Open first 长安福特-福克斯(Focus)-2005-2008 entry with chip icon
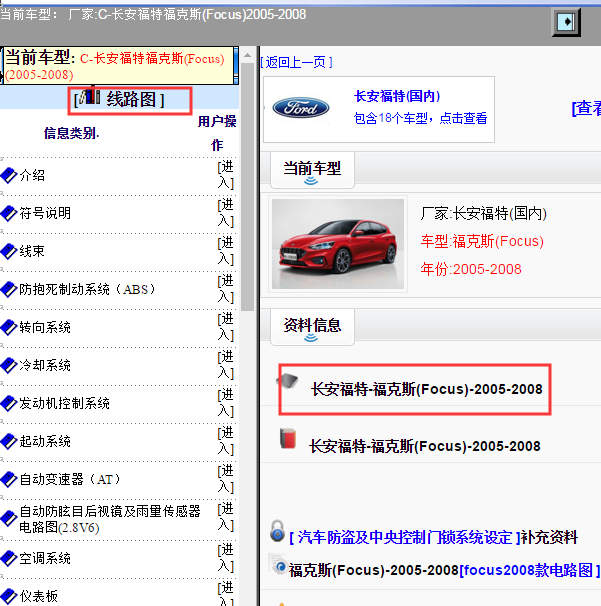 pyautogui.click(x=427, y=389)
